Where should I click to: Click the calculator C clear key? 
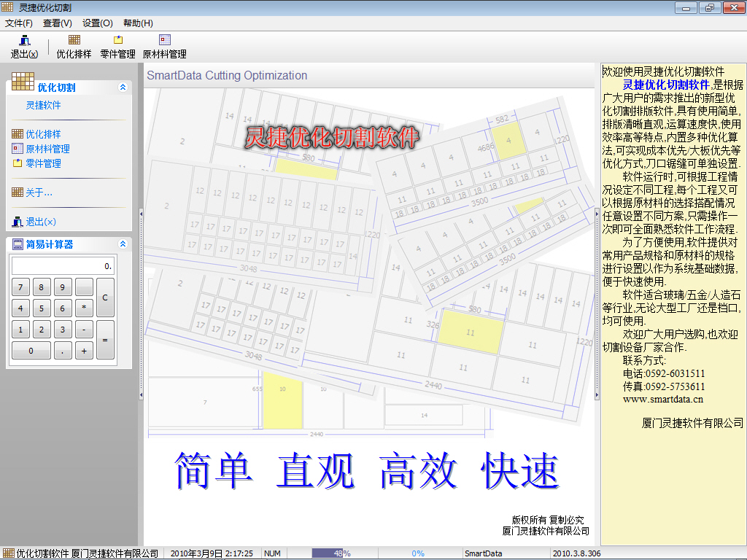pyautogui.click(x=105, y=297)
